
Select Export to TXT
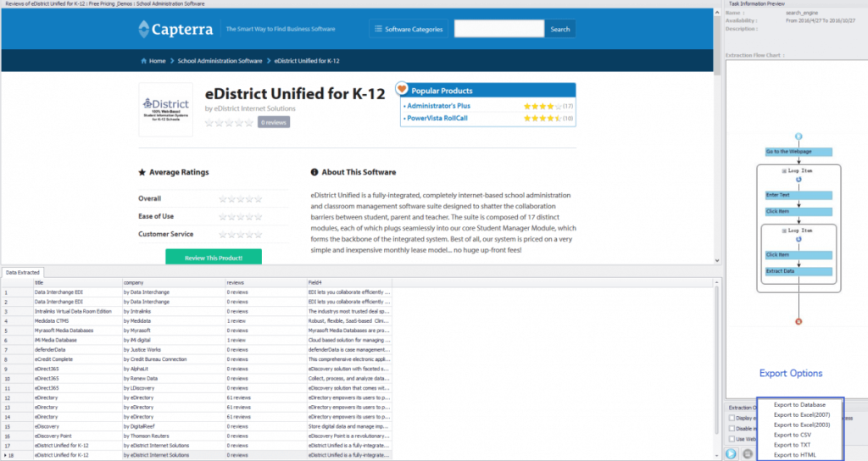[x=792, y=445]
